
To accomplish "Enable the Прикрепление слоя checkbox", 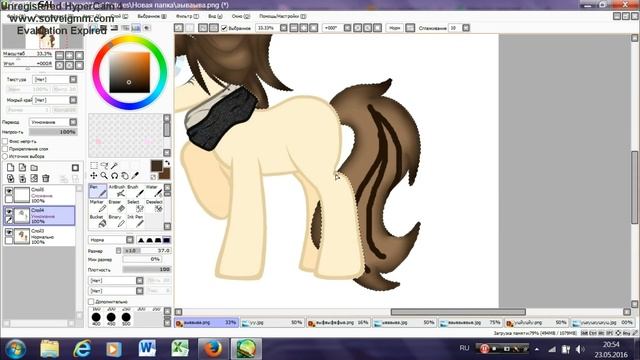I will 5,149.
